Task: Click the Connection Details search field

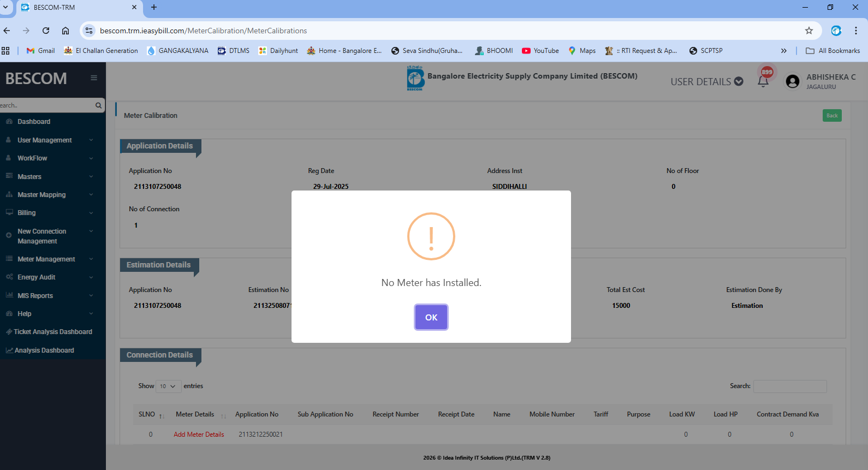Action: tap(790, 386)
